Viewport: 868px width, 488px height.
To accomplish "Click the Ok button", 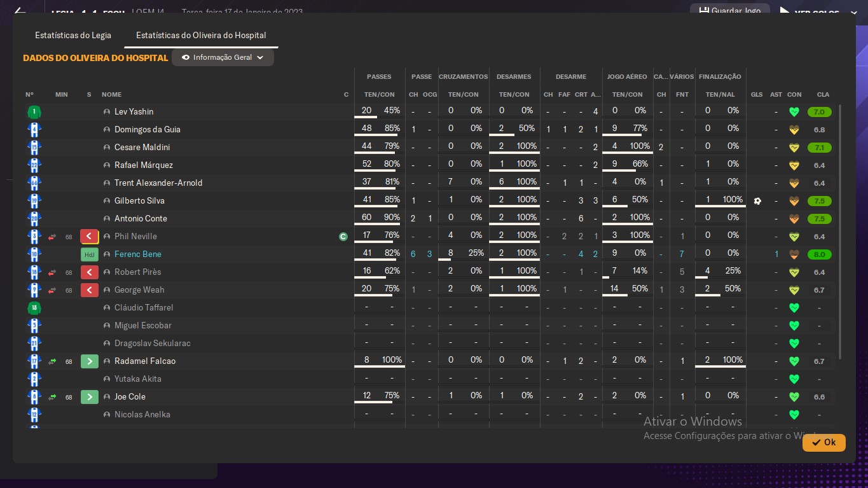I will click(x=823, y=442).
